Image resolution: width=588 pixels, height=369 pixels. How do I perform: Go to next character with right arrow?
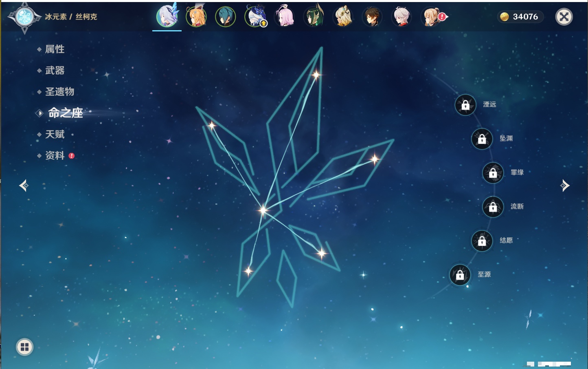point(565,186)
